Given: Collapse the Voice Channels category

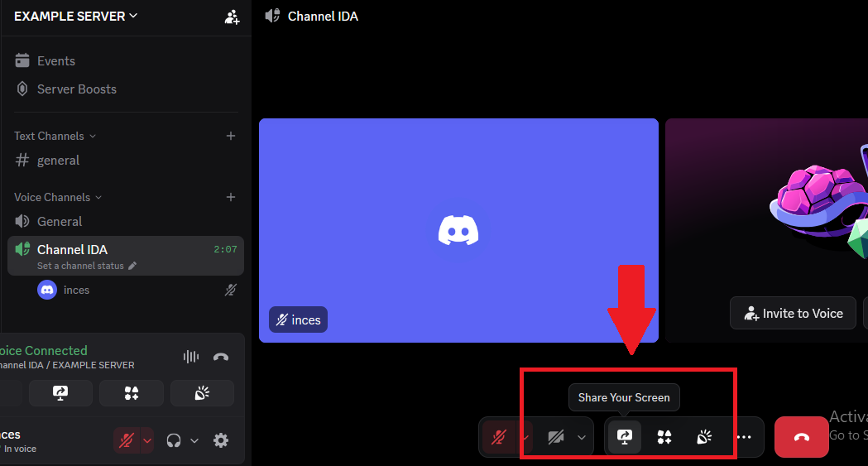Looking at the screenshot, I should point(58,198).
